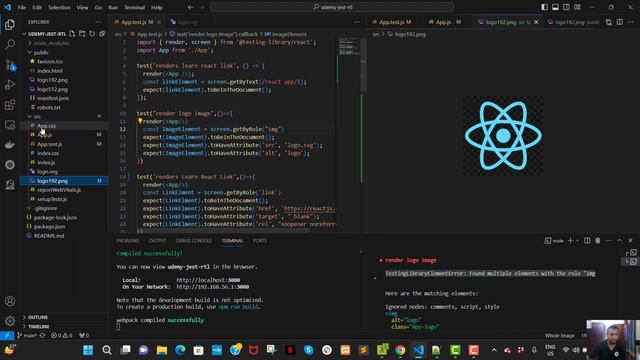Click errors and warnings count in status bar

pos(62,336)
